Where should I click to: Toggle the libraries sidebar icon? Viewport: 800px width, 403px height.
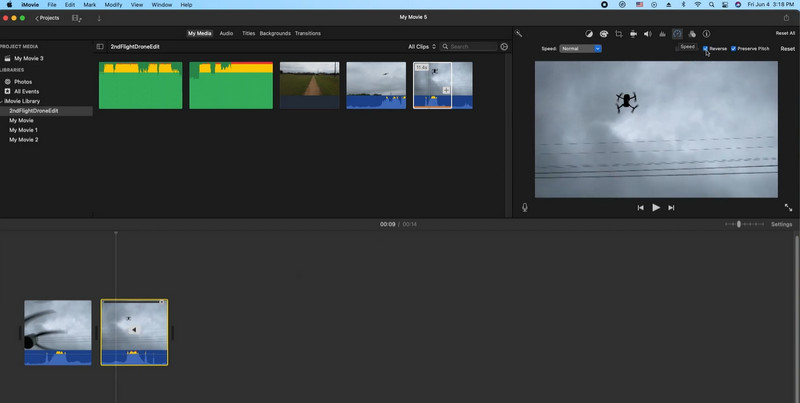click(x=100, y=46)
